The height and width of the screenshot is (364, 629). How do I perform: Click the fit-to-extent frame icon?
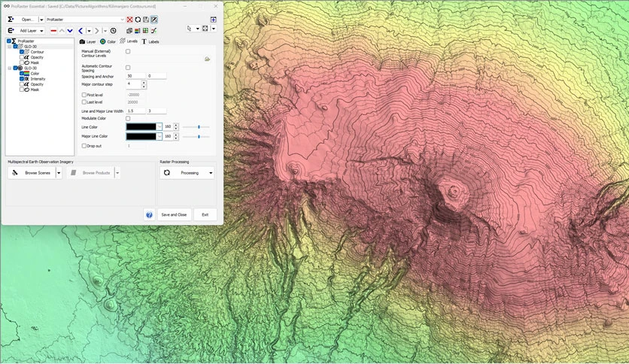pyautogui.click(x=205, y=29)
